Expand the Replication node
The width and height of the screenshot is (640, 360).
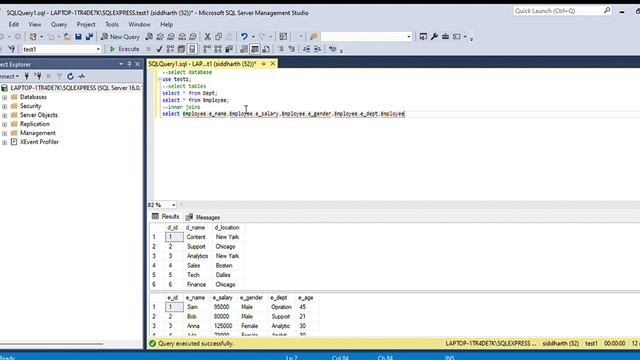coord(4,124)
